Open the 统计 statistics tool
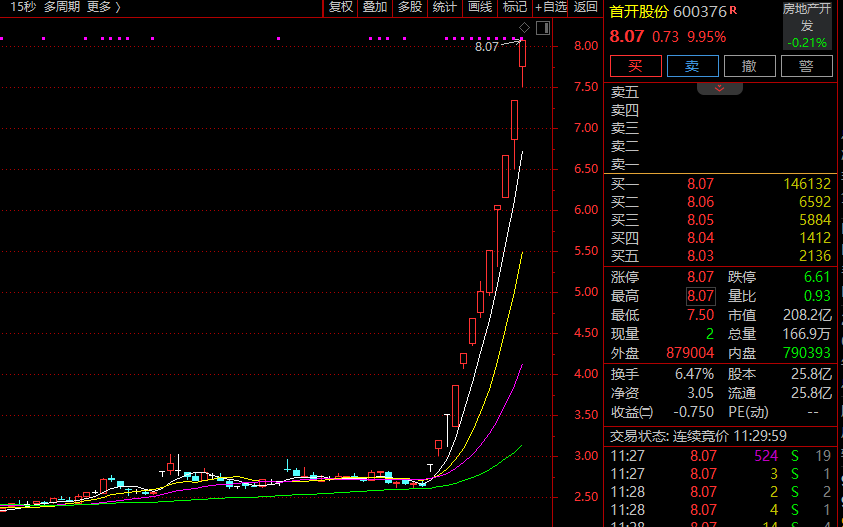The height and width of the screenshot is (527, 843). pos(445,8)
